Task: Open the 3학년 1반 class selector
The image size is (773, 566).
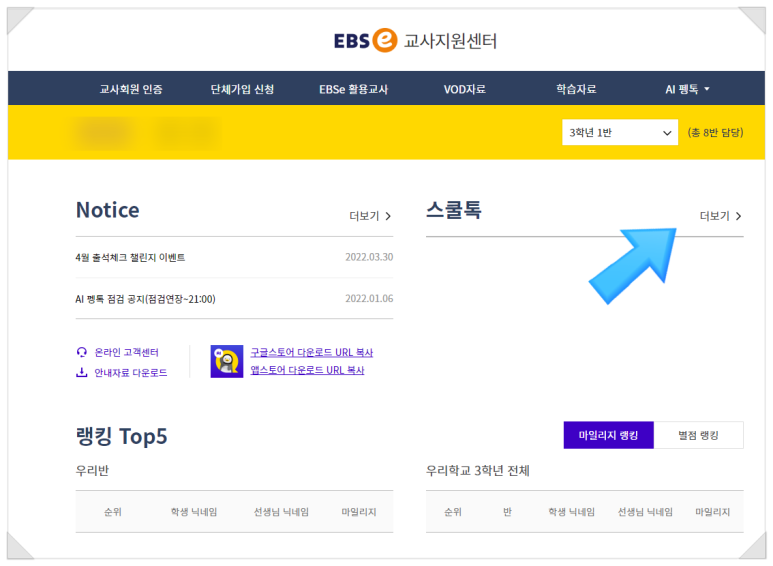Action: click(620, 132)
